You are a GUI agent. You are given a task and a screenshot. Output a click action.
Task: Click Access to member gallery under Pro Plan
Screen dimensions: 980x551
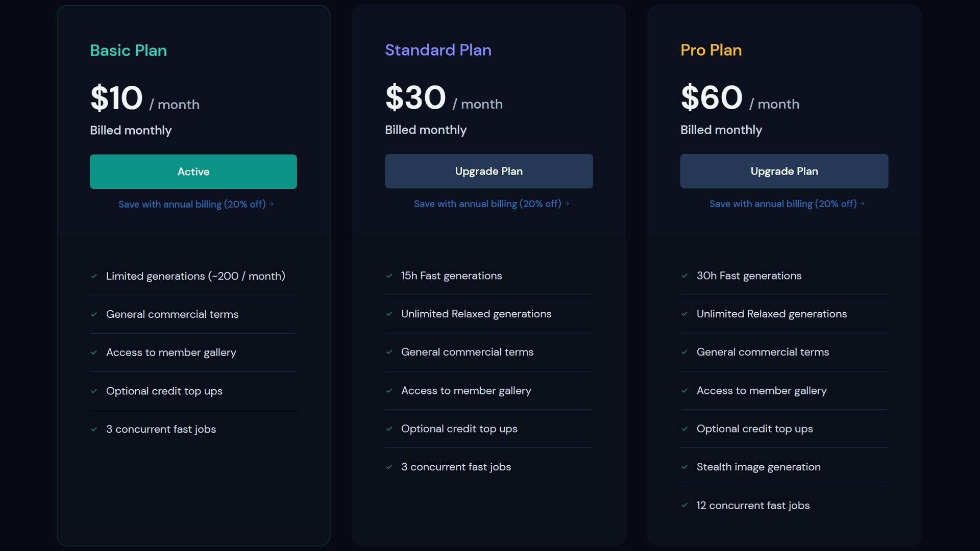[761, 391]
